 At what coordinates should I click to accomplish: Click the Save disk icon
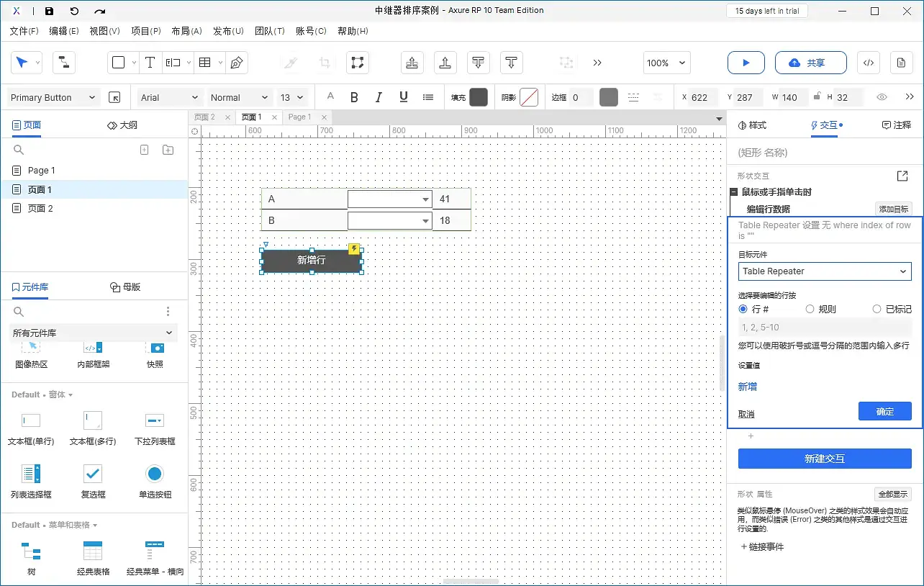coord(49,11)
